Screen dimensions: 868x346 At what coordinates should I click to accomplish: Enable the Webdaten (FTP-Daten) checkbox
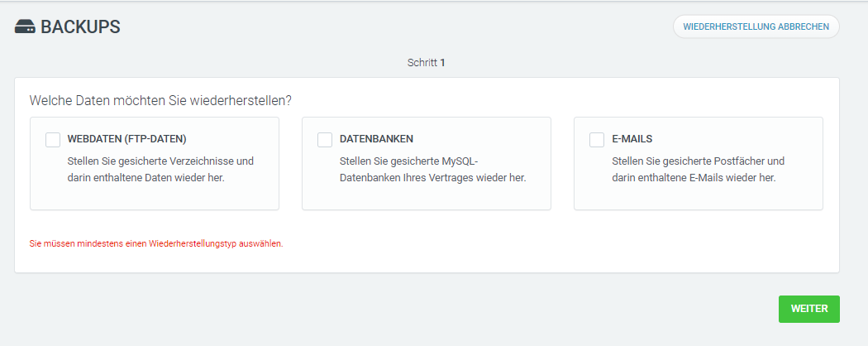pos(53,140)
